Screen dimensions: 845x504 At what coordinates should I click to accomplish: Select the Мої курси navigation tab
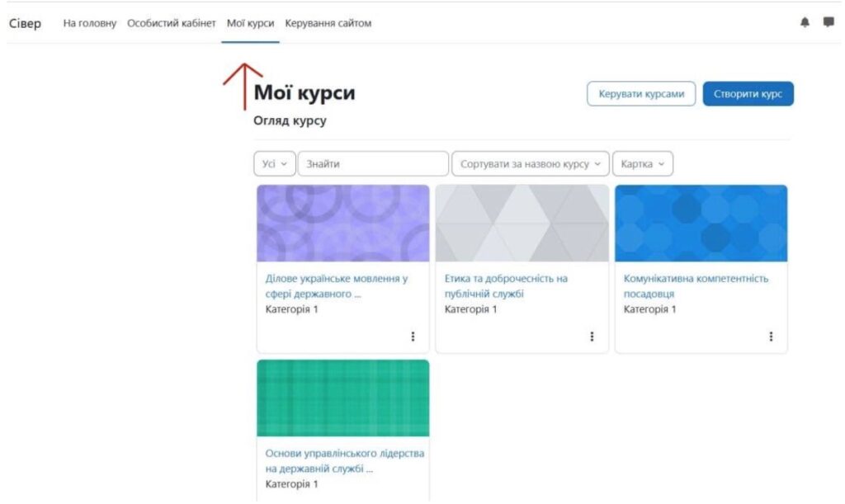[250, 23]
